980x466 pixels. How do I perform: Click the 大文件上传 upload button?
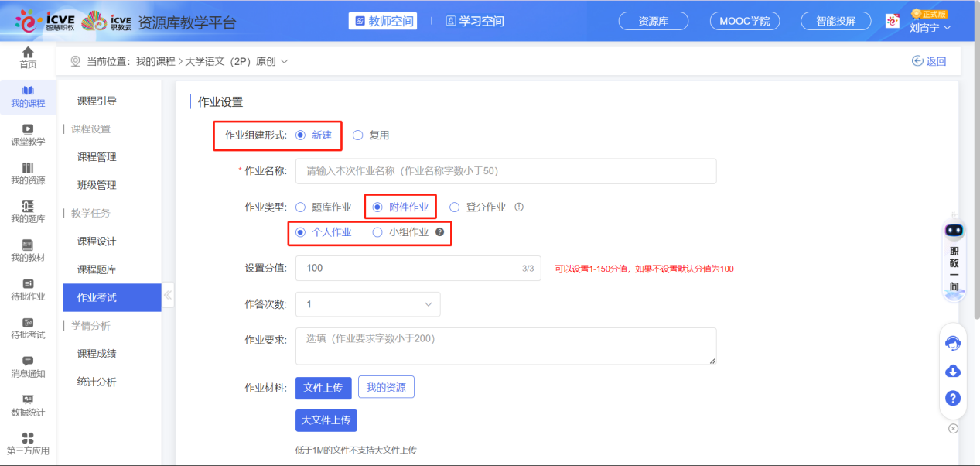tap(325, 420)
